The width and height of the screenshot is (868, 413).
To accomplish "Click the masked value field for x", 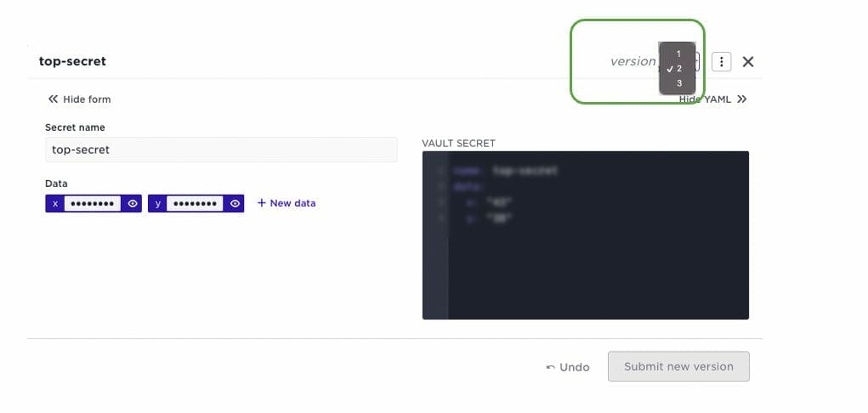I will click(x=93, y=204).
